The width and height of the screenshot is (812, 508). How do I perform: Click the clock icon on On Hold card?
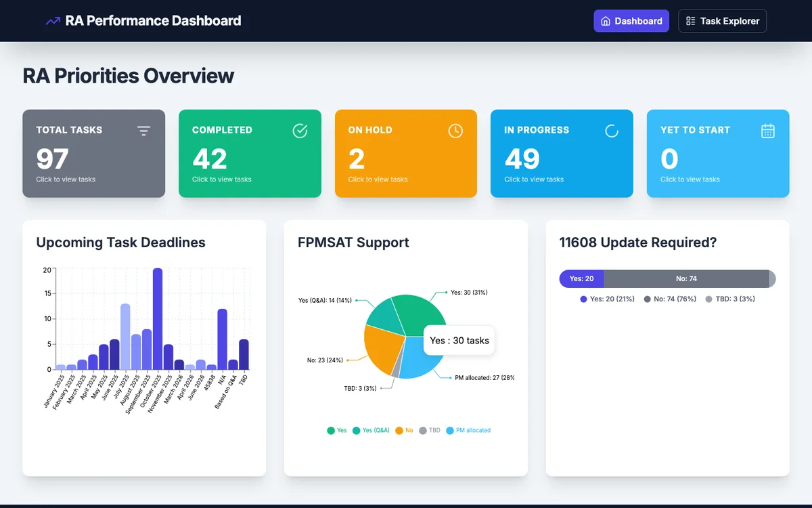coord(455,131)
